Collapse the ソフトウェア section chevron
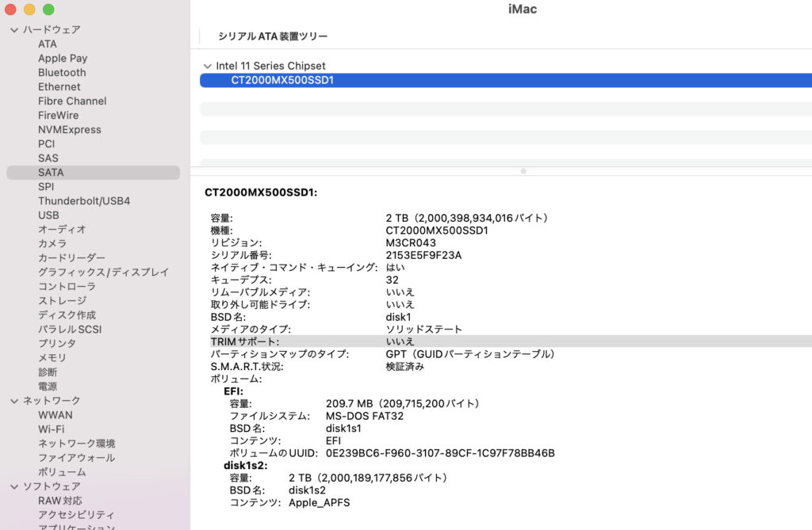812x530 pixels. click(14, 486)
